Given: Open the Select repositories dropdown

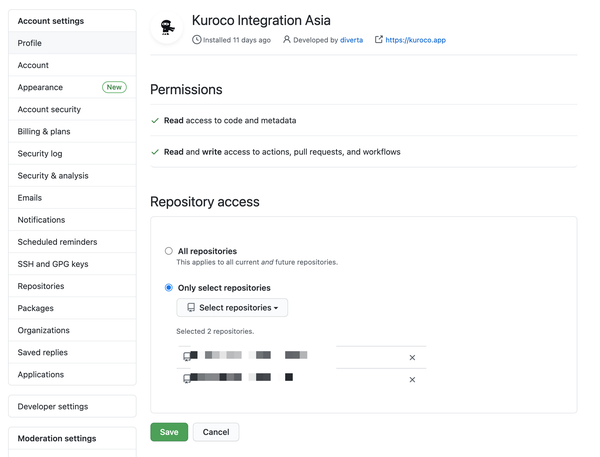Looking at the screenshot, I should point(232,308).
